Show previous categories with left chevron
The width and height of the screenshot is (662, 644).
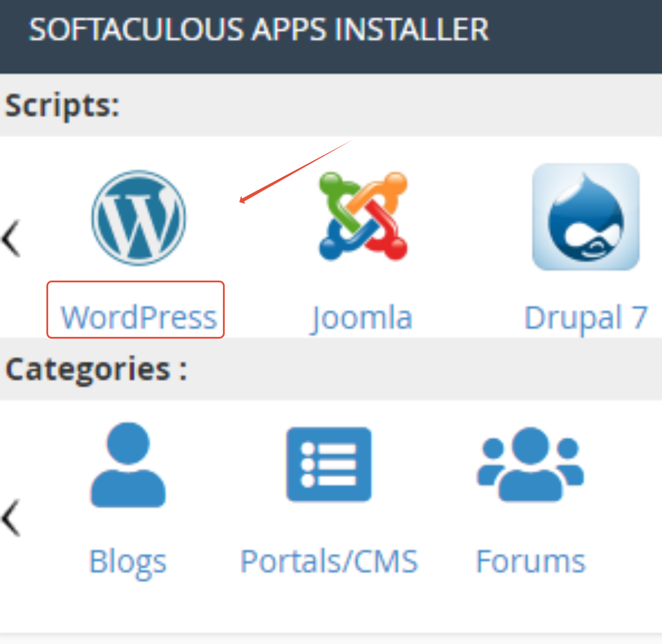tap(12, 518)
